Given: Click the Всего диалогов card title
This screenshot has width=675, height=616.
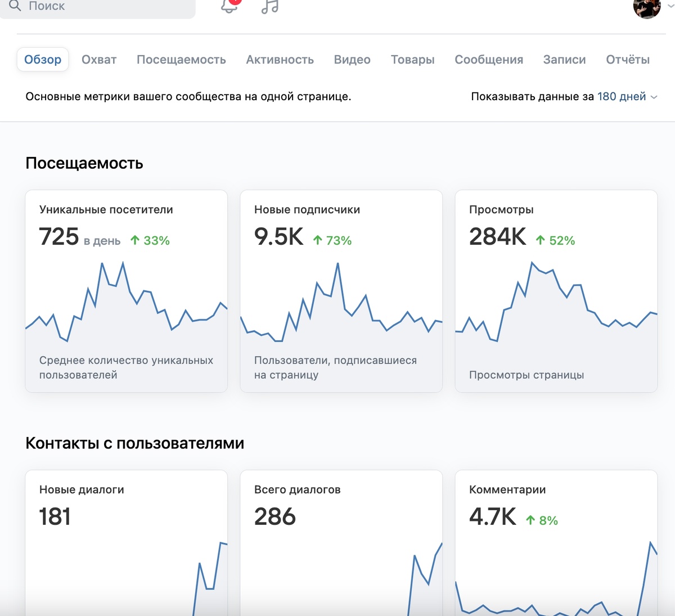Looking at the screenshot, I should pos(298,490).
